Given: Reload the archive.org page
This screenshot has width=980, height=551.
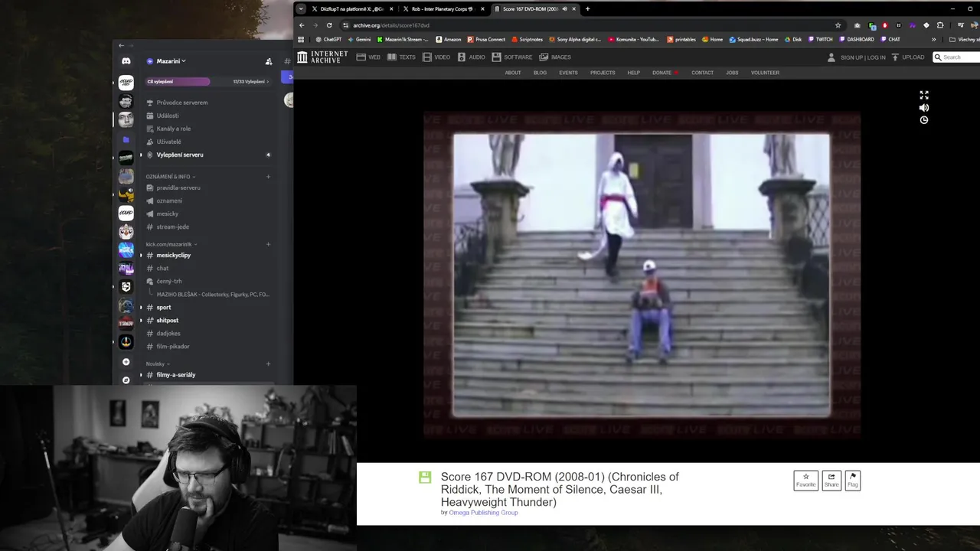Looking at the screenshot, I should coord(329,24).
